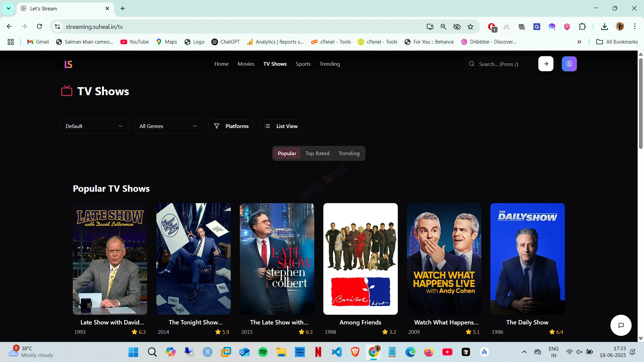Open the Dribbble bookmark

point(489,42)
